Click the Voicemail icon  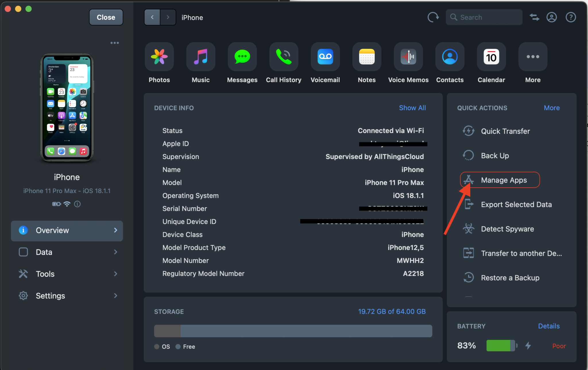coord(325,57)
